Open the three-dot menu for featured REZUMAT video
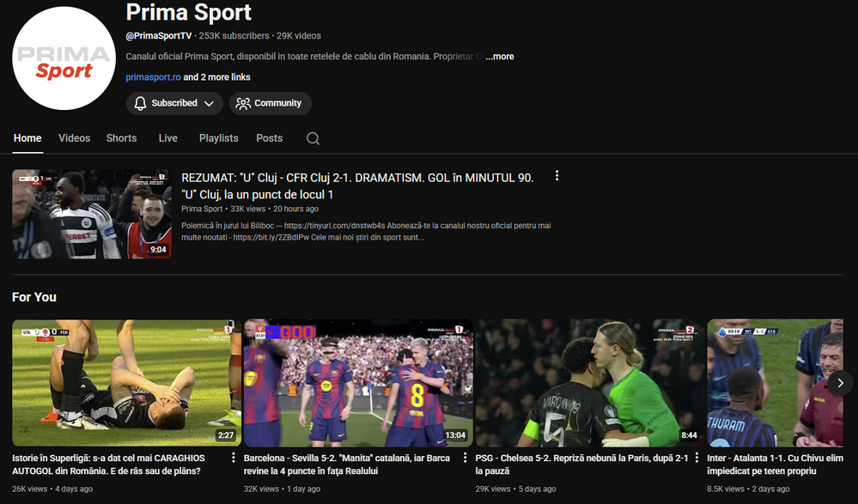The image size is (858, 504). click(x=557, y=176)
